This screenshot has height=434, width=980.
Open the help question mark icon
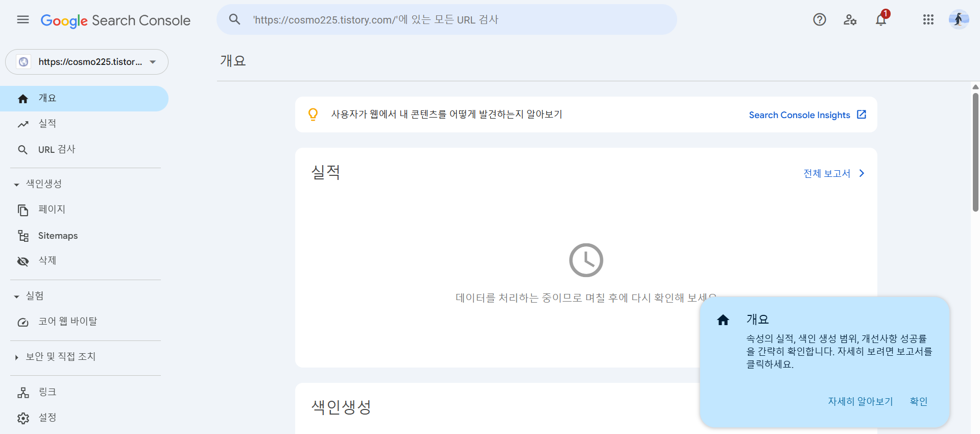(x=820, y=19)
